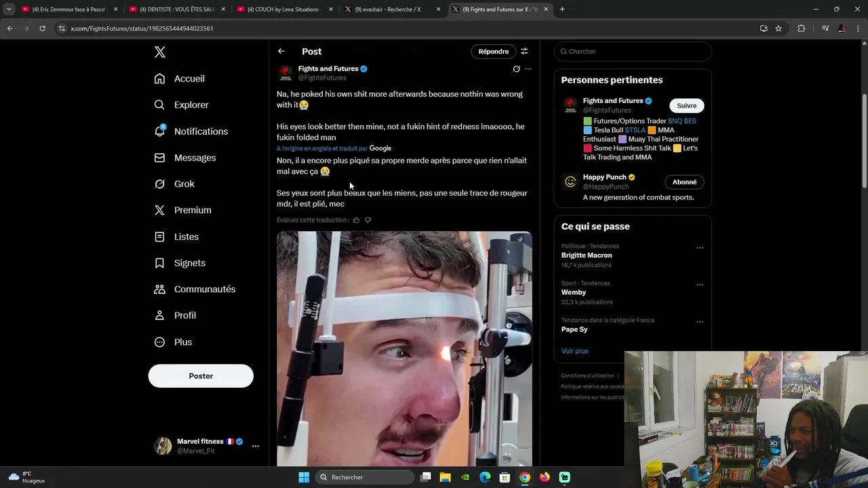868x488 pixels.
Task: Click the Grok explain icon on the post
Action: [x=516, y=69]
